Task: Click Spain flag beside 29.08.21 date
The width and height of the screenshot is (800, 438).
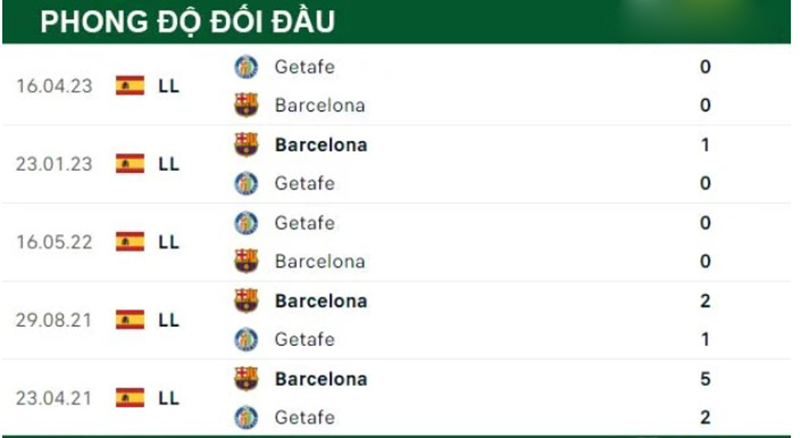Action: click(x=130, y=320)
